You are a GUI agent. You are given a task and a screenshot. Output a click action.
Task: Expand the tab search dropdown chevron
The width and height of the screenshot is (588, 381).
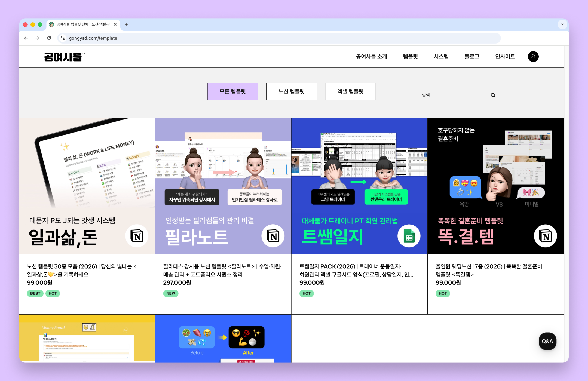point(562,24)
